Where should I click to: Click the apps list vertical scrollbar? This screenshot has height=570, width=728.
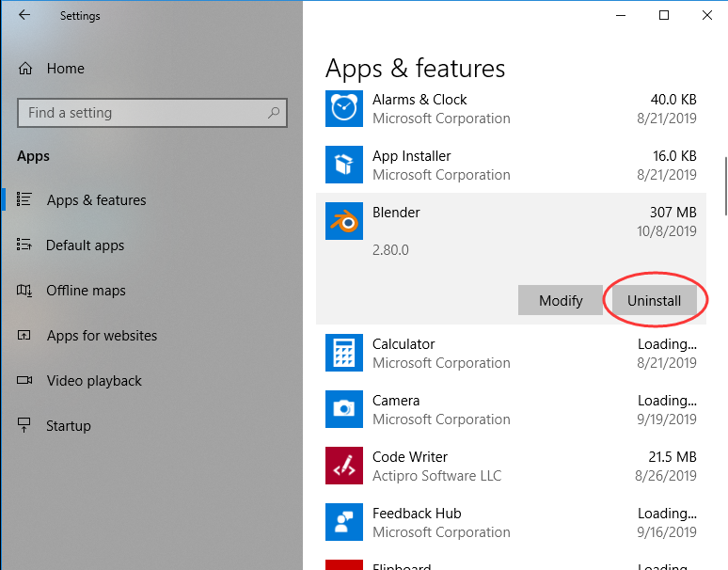[725, 186]
